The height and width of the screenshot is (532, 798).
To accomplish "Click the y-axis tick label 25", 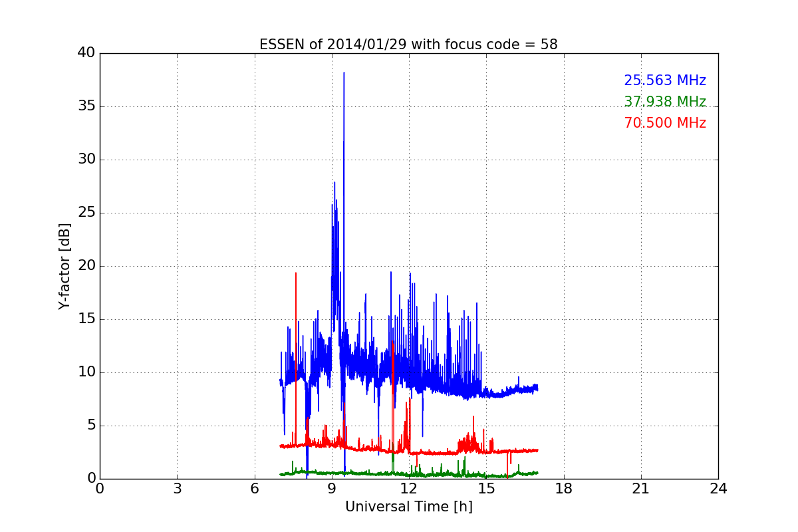I will pos(86,213).
